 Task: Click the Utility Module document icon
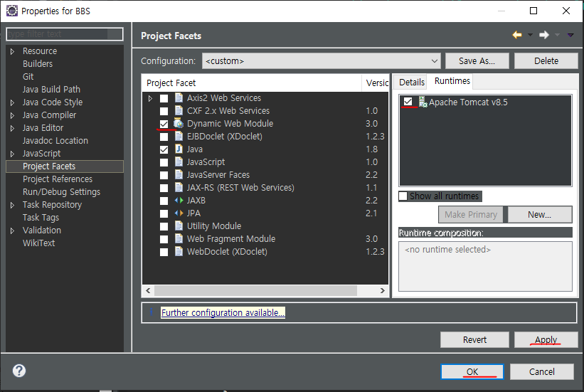coord(179,226)
